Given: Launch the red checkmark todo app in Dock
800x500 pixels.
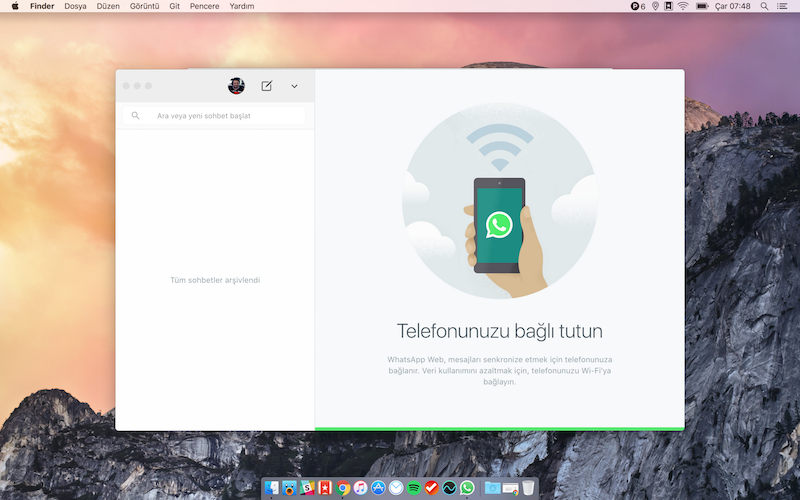Looking at the screenshot, I should [x=432, y=488].
